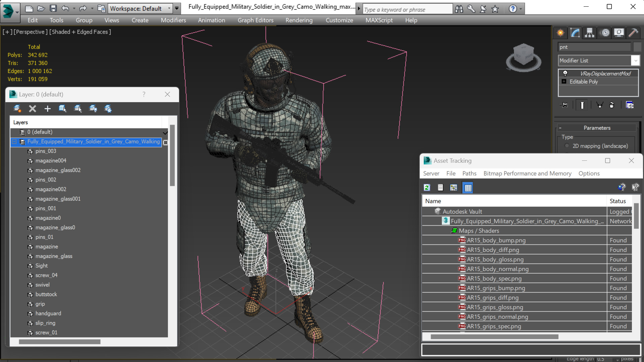This screenshot has width=644, height=362.
Task: Click the VRayDisplacementMod modifier icon
Action: click(x=565, y=72)
